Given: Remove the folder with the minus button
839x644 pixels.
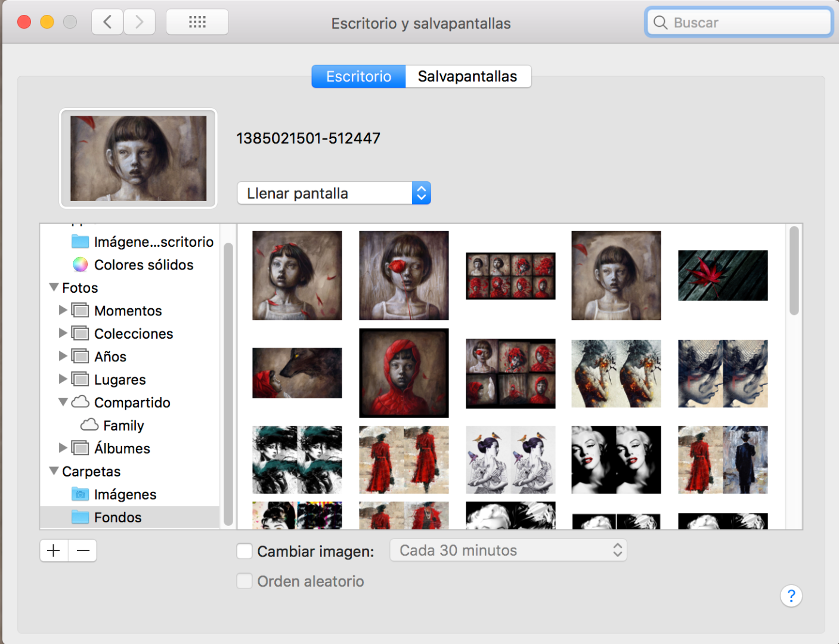Looking at the screenshot, I should click(x=83, y=550).
